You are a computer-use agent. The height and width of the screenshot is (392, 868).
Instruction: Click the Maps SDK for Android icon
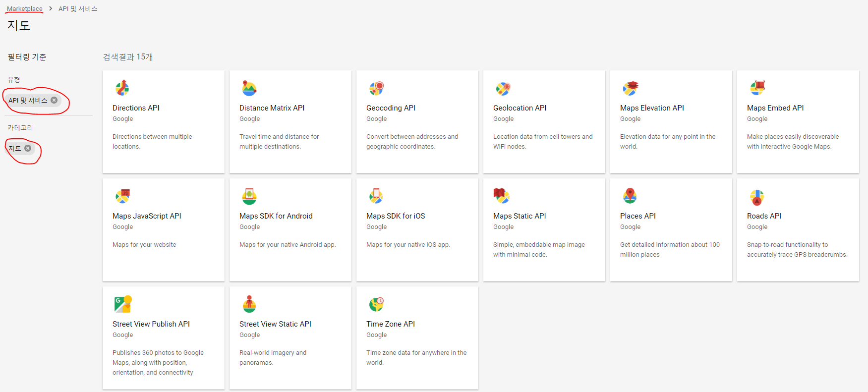point(249,196)
